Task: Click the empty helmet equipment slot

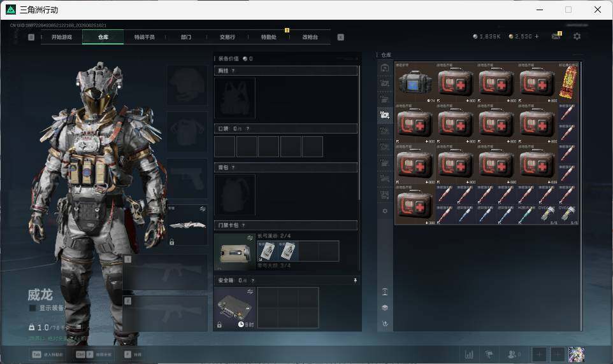Action: (x=187, y=85)
